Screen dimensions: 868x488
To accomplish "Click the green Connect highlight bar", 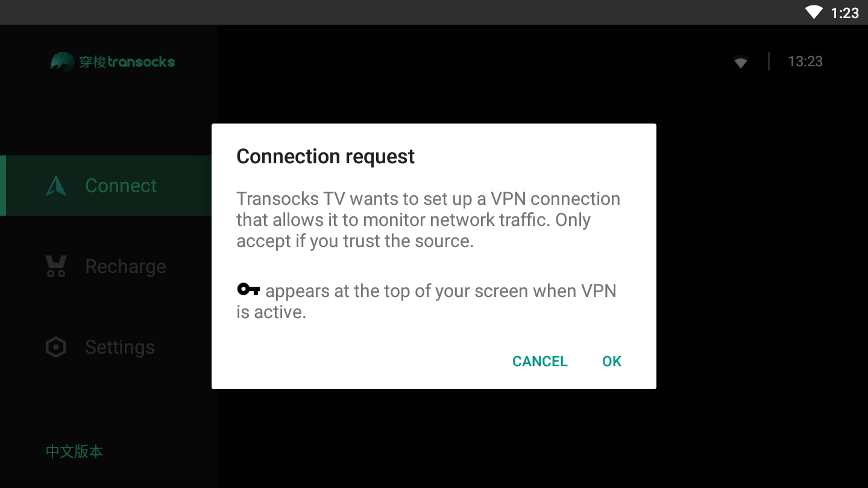I will (3, 186).
